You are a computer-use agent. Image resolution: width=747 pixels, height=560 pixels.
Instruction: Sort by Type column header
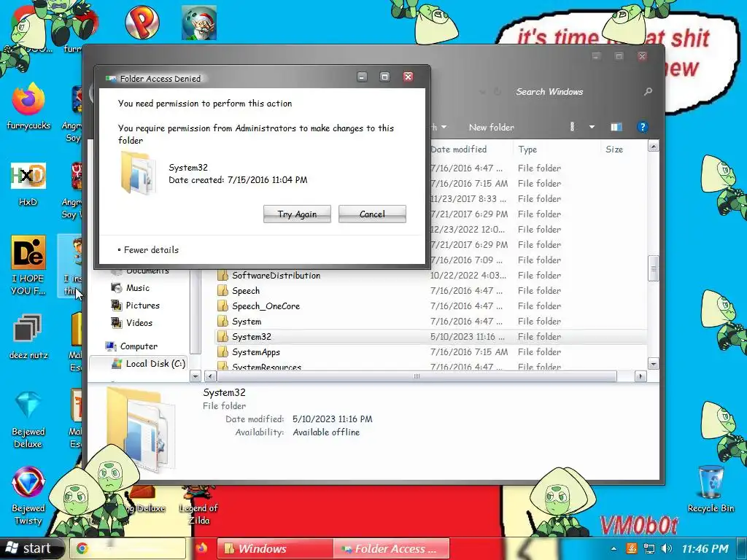527,149
